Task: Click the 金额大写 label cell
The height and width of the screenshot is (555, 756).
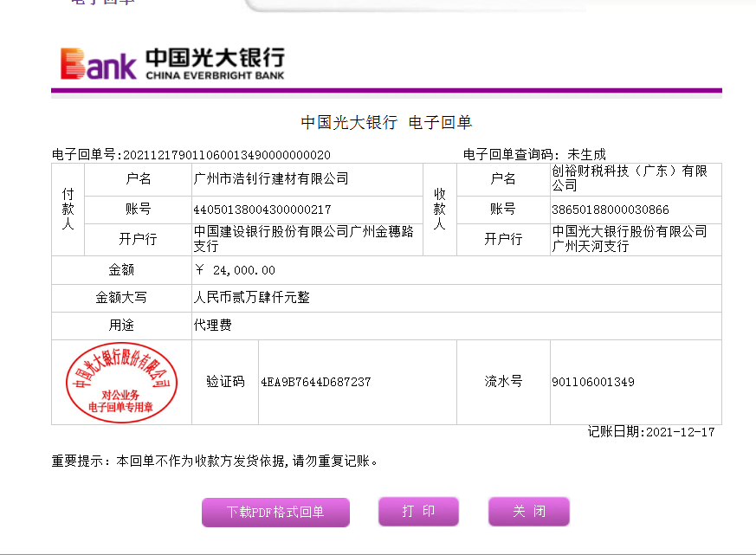Action: 121,298
